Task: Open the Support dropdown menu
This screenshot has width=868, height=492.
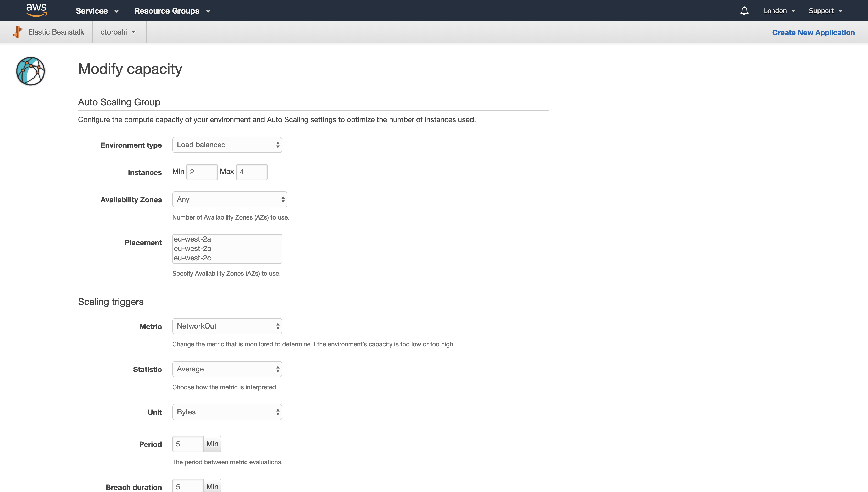Action: [825, 11]
